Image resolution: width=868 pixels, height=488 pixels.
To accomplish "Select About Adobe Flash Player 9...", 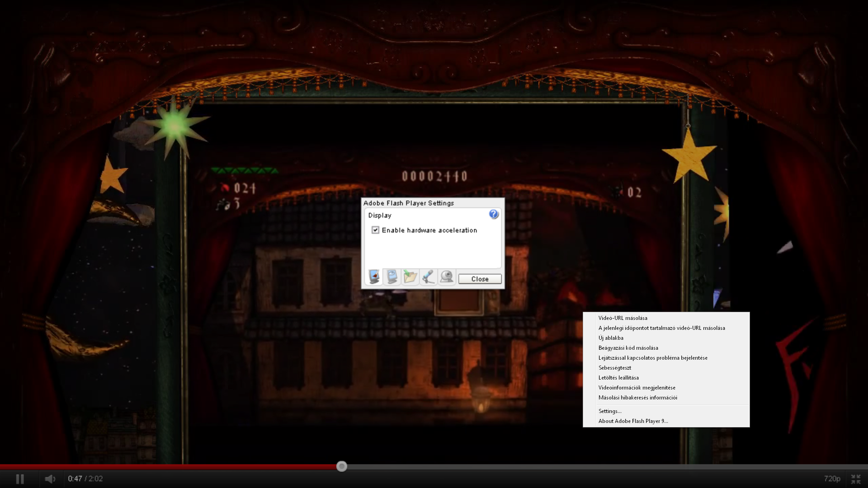I will coord(666,421).
